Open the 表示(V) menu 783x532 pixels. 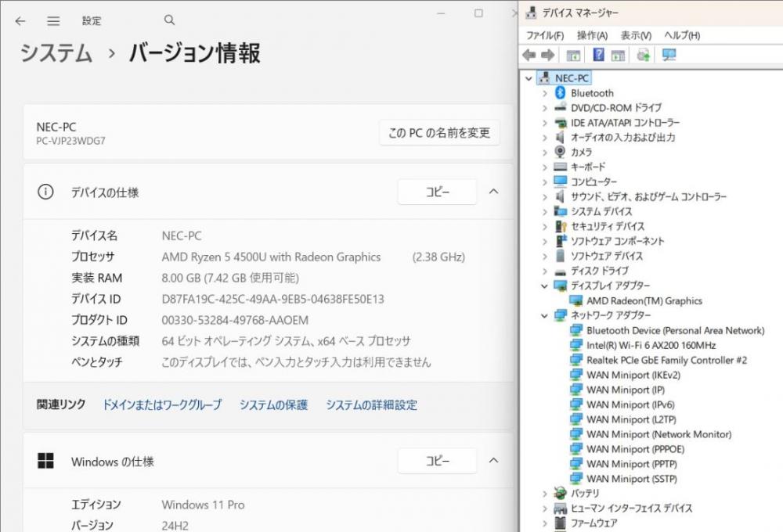pyautogui.click(x=636, y=35)
